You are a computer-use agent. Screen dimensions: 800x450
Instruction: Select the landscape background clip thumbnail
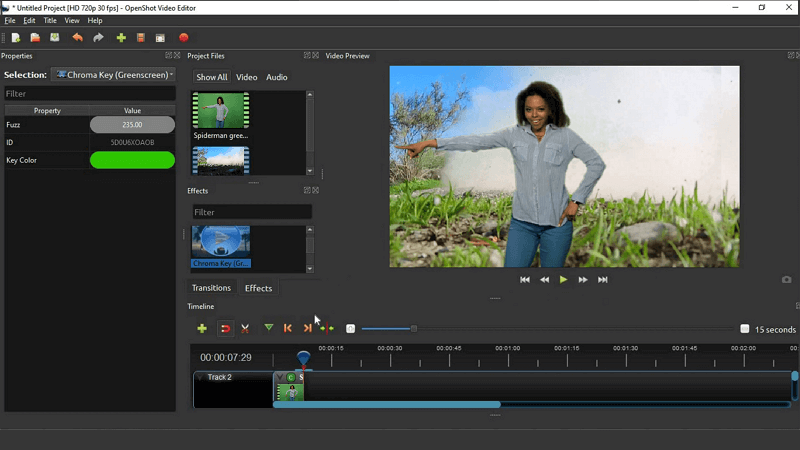[x=221, y=161]
